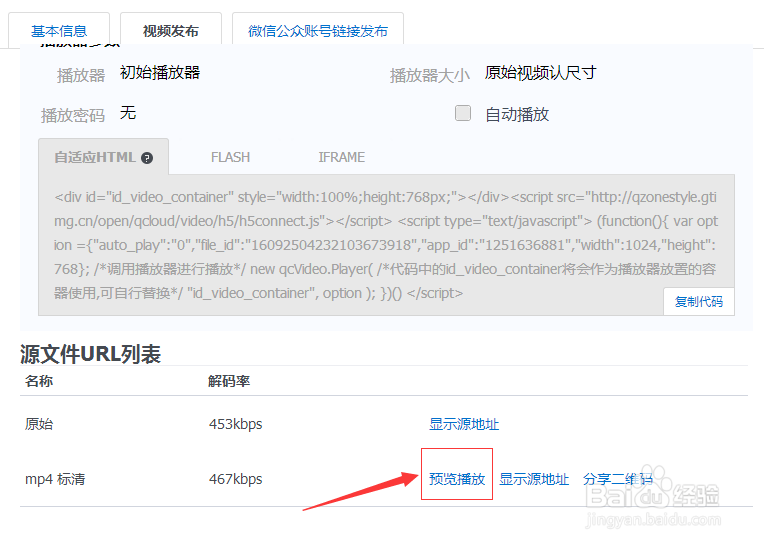Open the 基本信息 tab
This screenshot has height=546, width=764.
coord(59,31)
